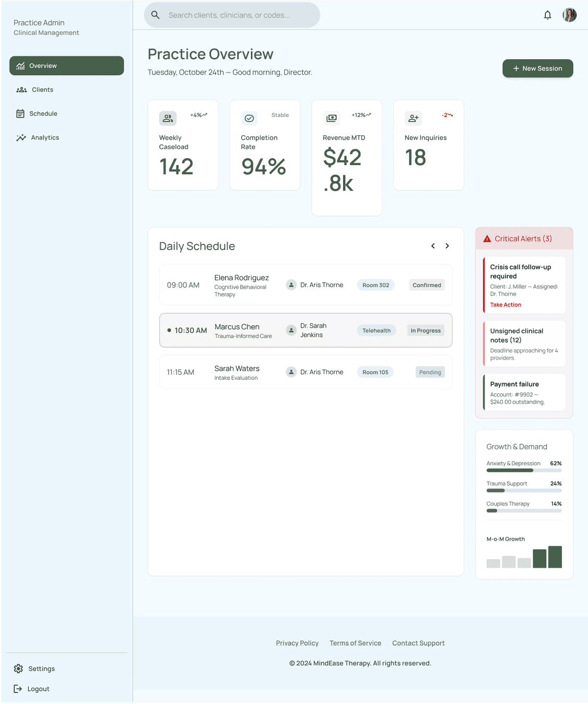Screen dimensions: 588x704
Task: Go to the Schedule page
Action: [x=67, y=114]
